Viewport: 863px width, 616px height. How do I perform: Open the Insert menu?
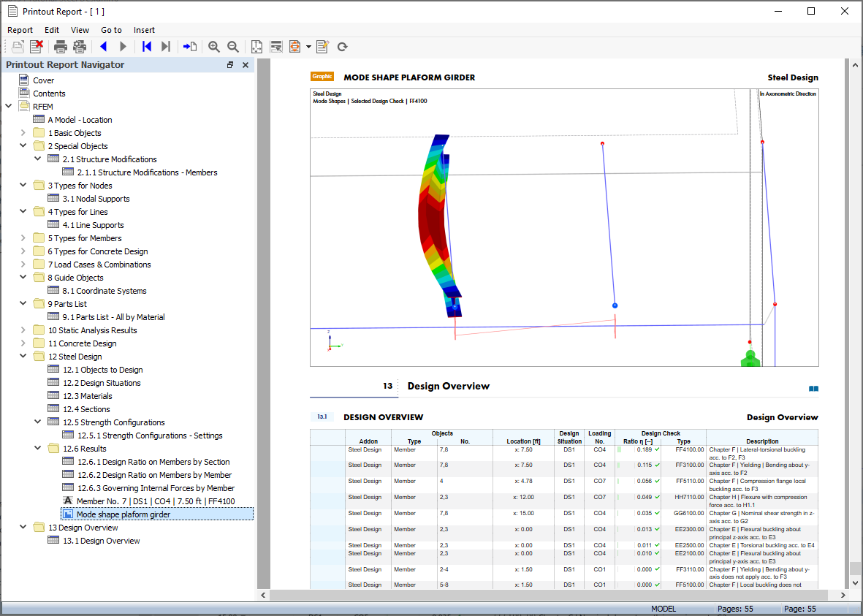(144, 30)
